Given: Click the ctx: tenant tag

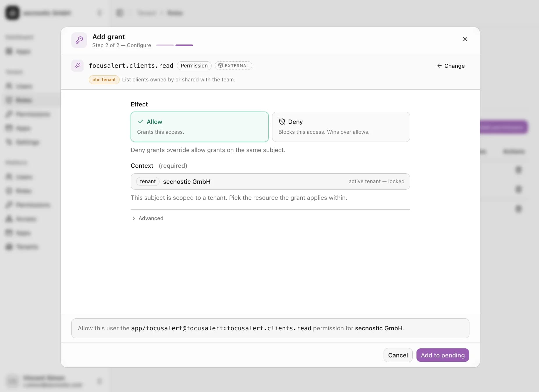Looking at the screenshot, I should pos(104,80).
